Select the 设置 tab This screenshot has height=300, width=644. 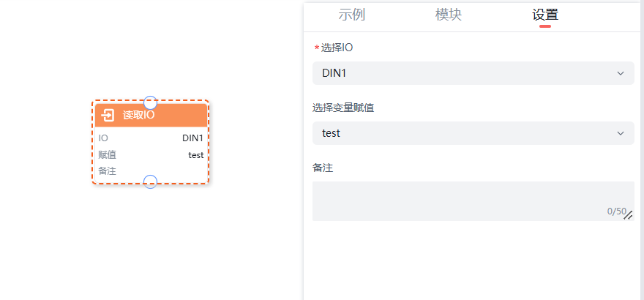(x=545, y=15)
